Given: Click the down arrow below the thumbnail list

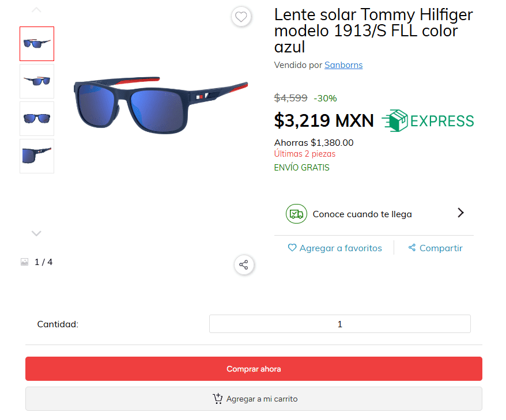Looking at the screenshot, I should coord(36,233).
